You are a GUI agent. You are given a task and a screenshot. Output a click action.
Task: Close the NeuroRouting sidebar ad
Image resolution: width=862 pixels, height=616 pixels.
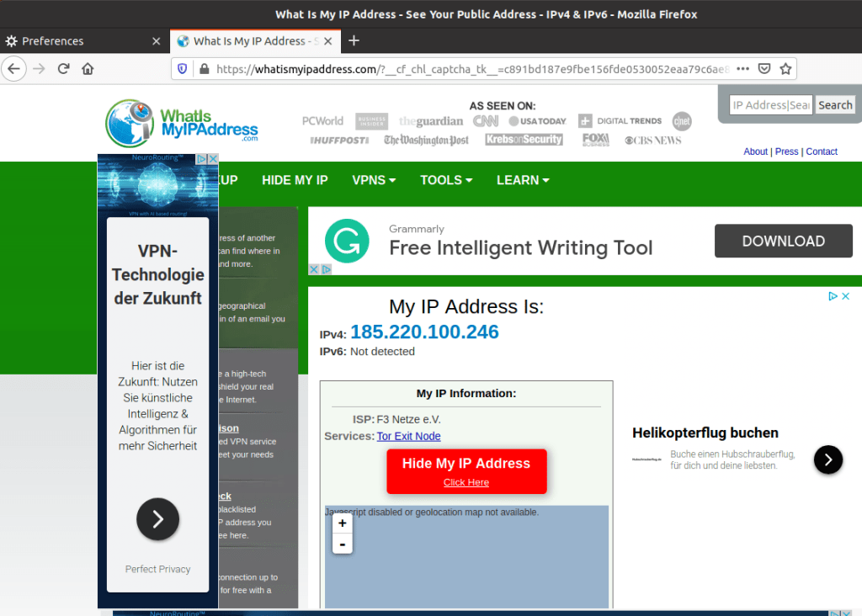(213, 159)
